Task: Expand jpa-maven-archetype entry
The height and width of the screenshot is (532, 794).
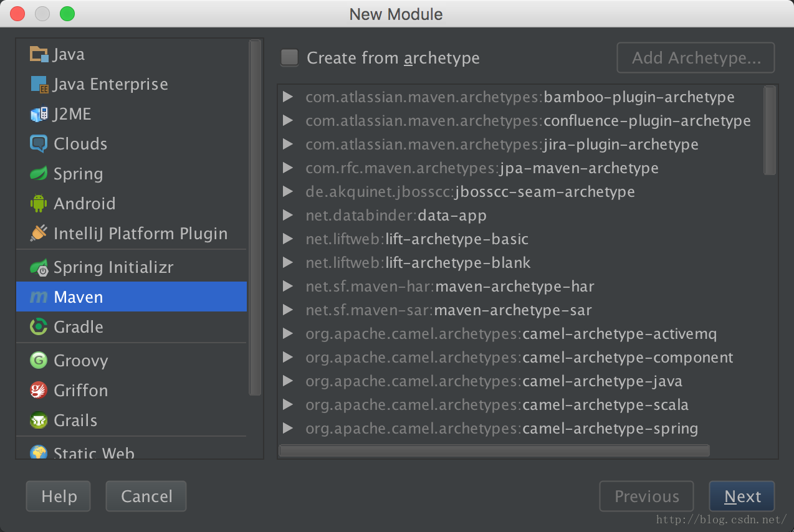Action: tap(287, 168)
